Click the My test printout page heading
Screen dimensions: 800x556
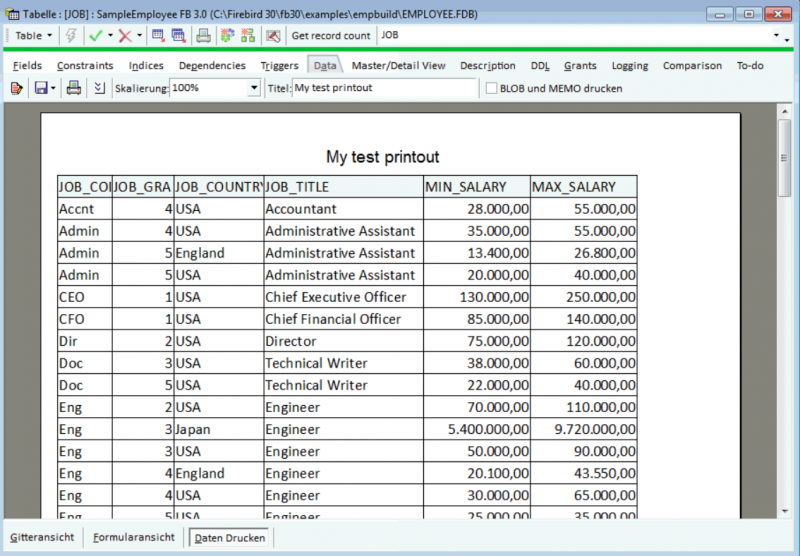point(383,157)
